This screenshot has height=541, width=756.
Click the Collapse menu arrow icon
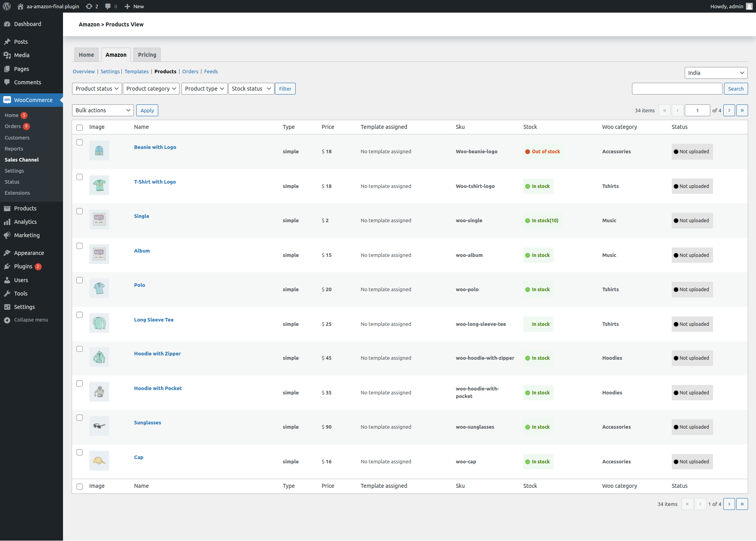7,320
